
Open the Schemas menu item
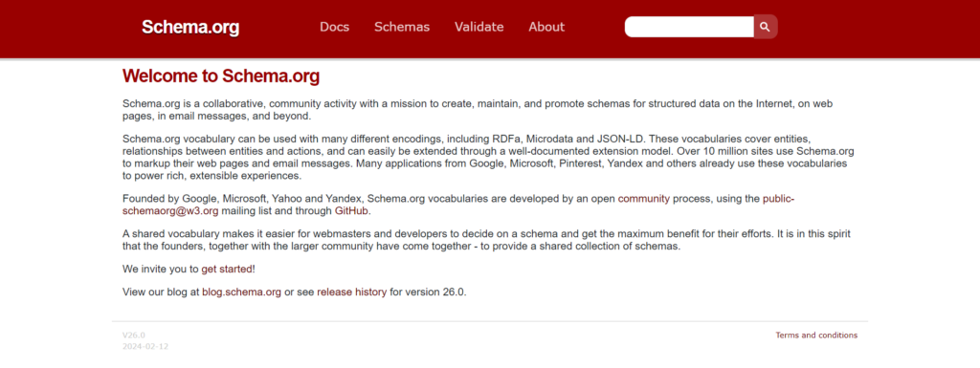(x=402, y=27)
